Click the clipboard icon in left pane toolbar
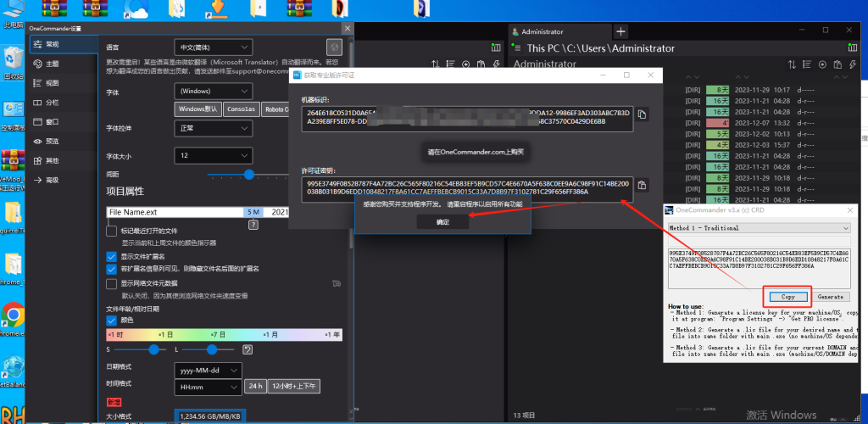This screenshot has width=868, height=424. pyautogui.click(x=481, y=64)
